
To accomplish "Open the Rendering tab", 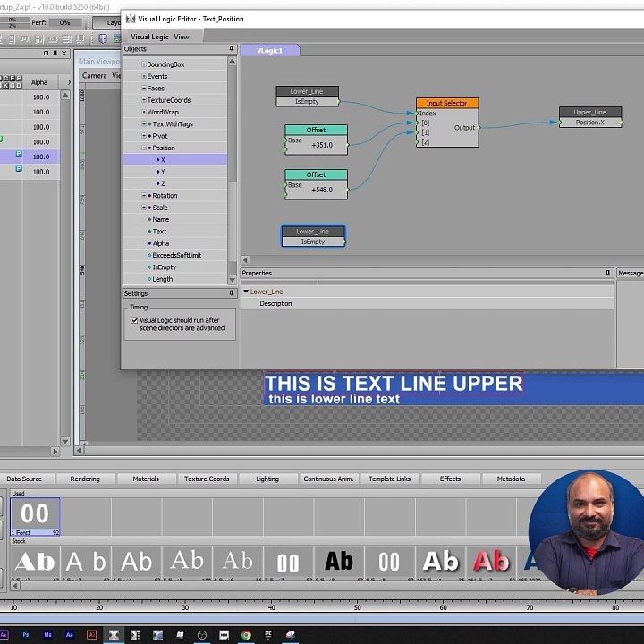I will tap(85, 479).
